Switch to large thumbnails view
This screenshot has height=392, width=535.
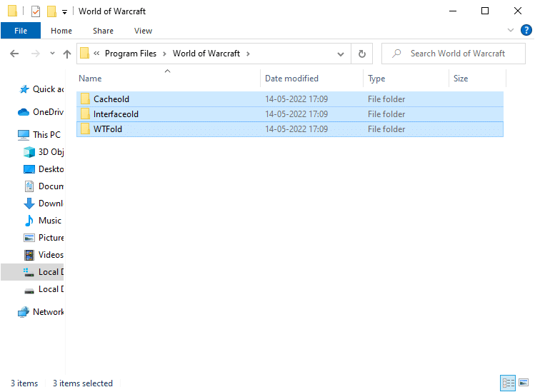click(524, 383)
